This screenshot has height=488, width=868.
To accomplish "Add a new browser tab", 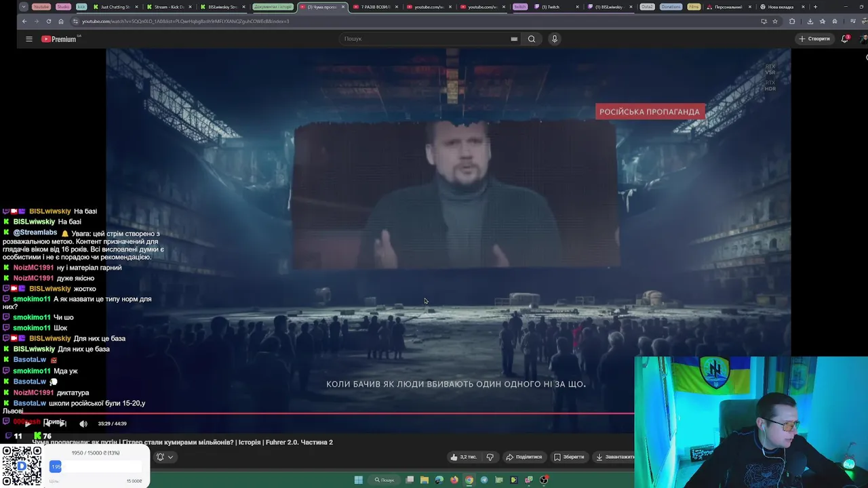I will [815, 7].
